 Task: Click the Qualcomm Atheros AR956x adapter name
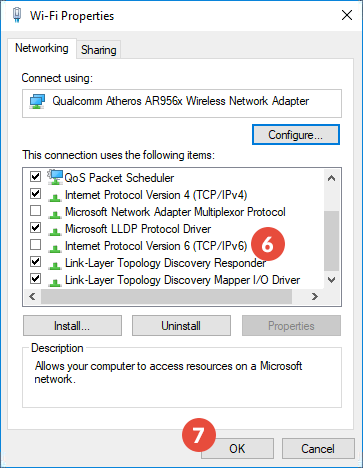tap(181, 101)
